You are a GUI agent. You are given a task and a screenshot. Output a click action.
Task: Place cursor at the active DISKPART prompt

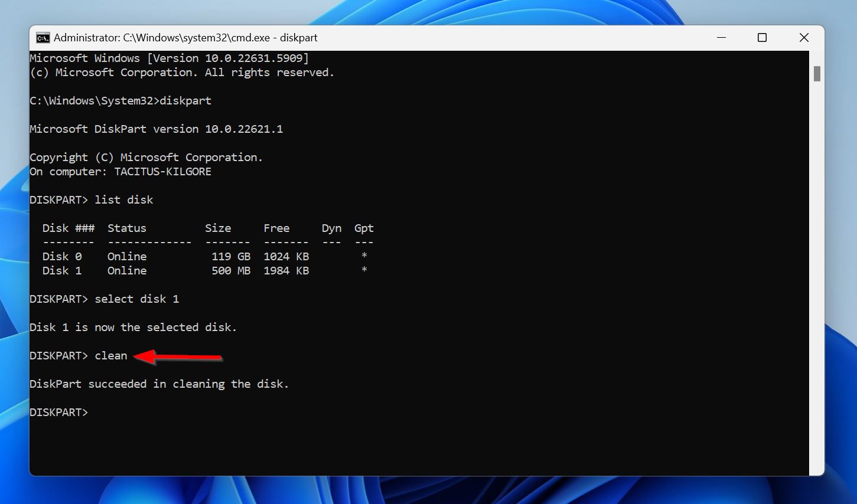(95, 412)
